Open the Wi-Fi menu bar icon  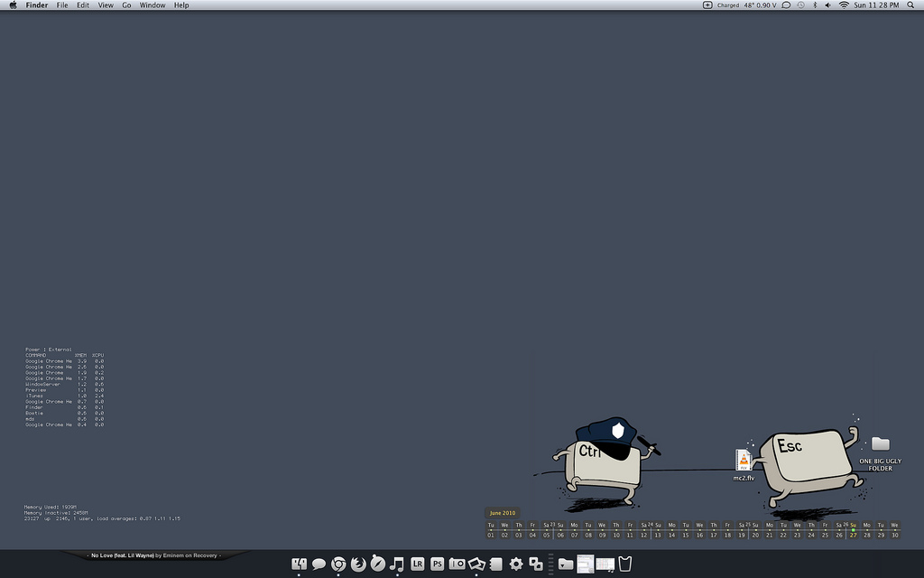pos(844,5)
